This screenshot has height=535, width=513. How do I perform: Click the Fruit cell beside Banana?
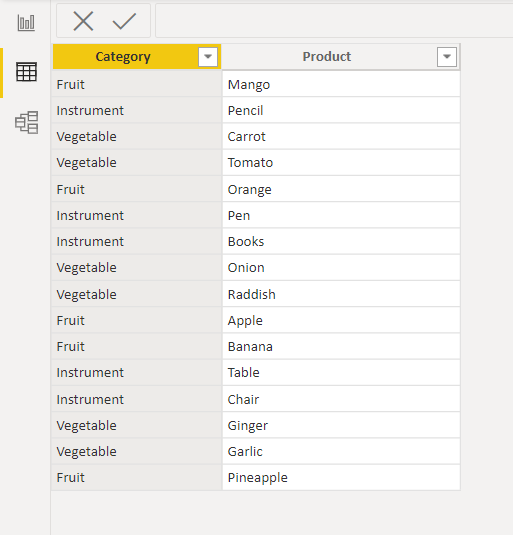pyautogui.click(x=136, y=346)
